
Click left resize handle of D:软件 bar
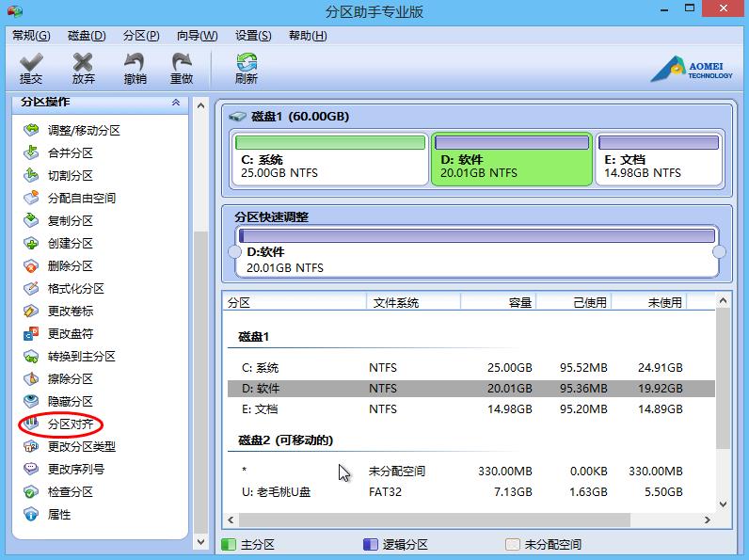[x=234, y=252]
